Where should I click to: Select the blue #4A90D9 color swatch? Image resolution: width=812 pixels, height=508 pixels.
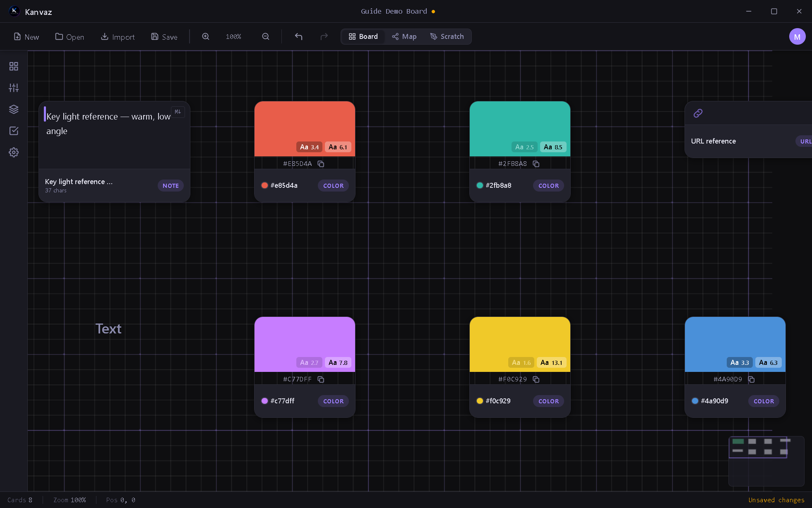tap(735, 344)
